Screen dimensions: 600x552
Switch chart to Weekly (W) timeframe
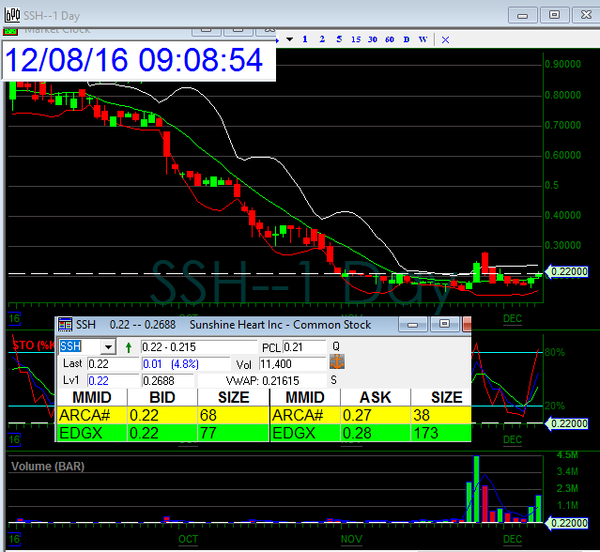pyautogui.click(x=423, y=39)
